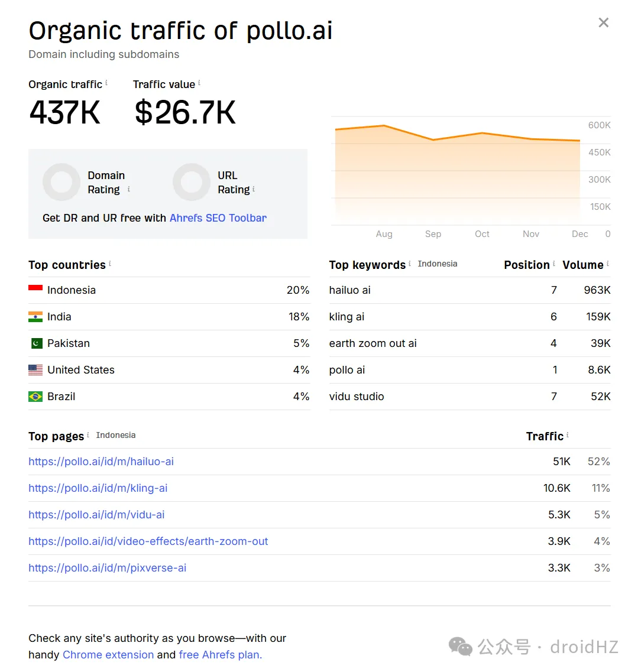Click the Chrome extension link
The image size is (638, 672).
(x=108, y=655)
